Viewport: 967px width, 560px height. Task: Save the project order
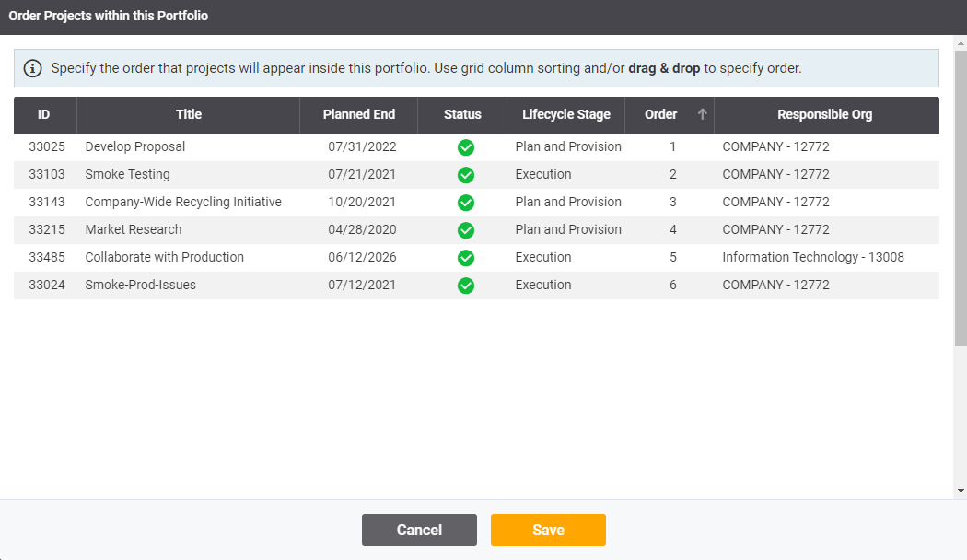(548, 530)
